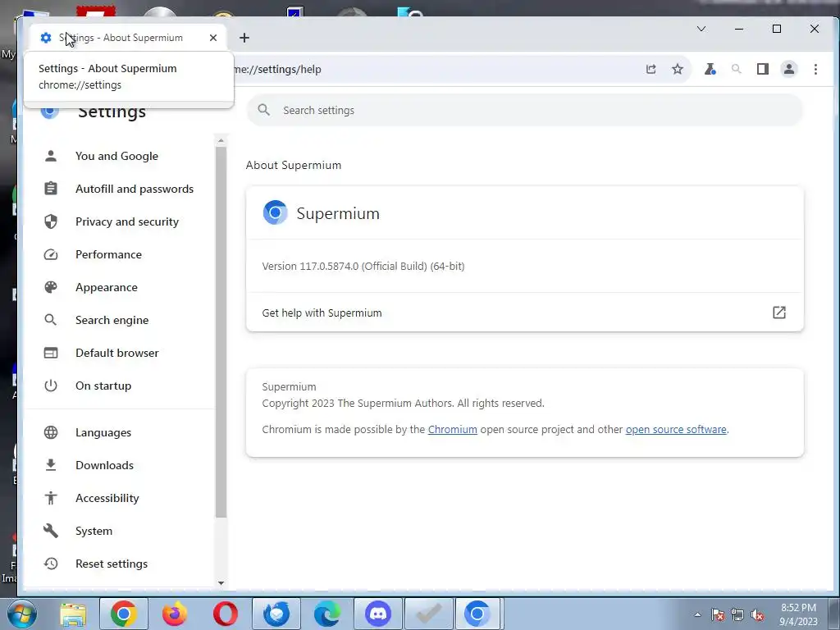Close the Settings - About Supermium tab
The width and height of the screenshot is (840, 630).
pos(213,38)
